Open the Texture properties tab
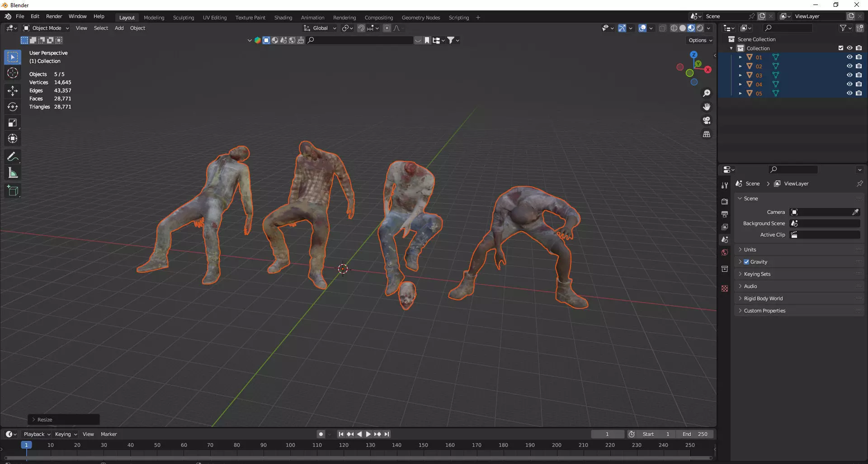 coord(725,289)
